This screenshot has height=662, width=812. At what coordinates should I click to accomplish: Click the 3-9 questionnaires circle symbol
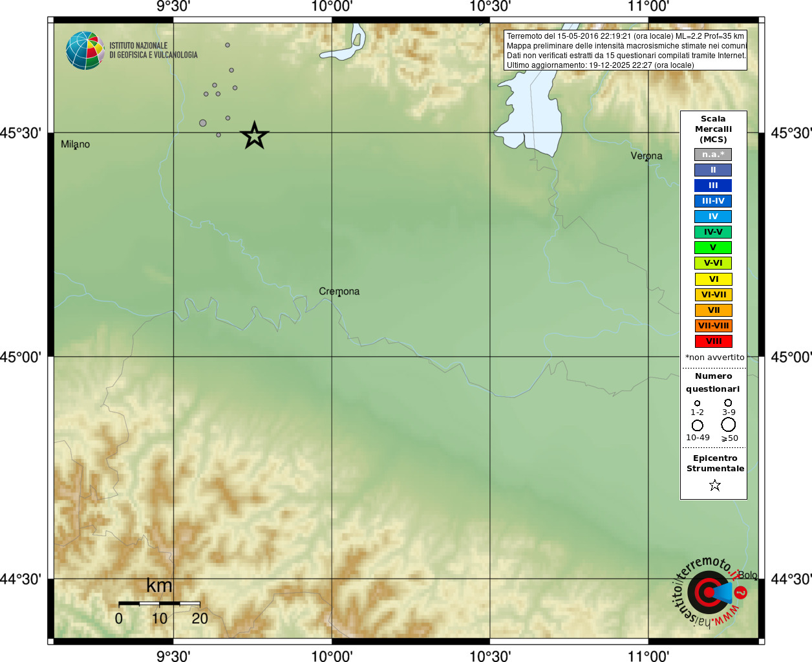click(x=728, y=403)
